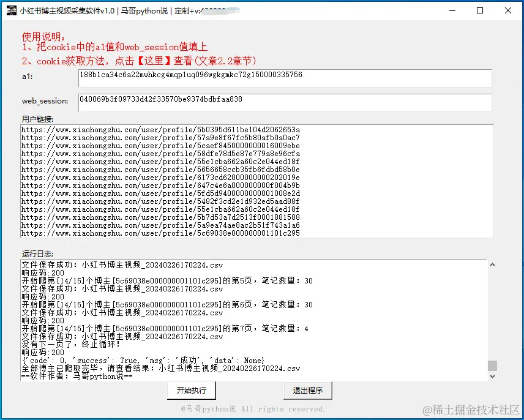524x420 pixels.
Task: Select the profile URL ending 5482f3cd2e1d932ed5aad88f
Action: 160,201
